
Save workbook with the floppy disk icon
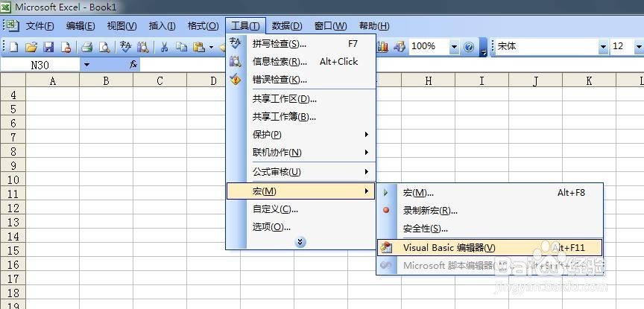[x=48, y=47]
